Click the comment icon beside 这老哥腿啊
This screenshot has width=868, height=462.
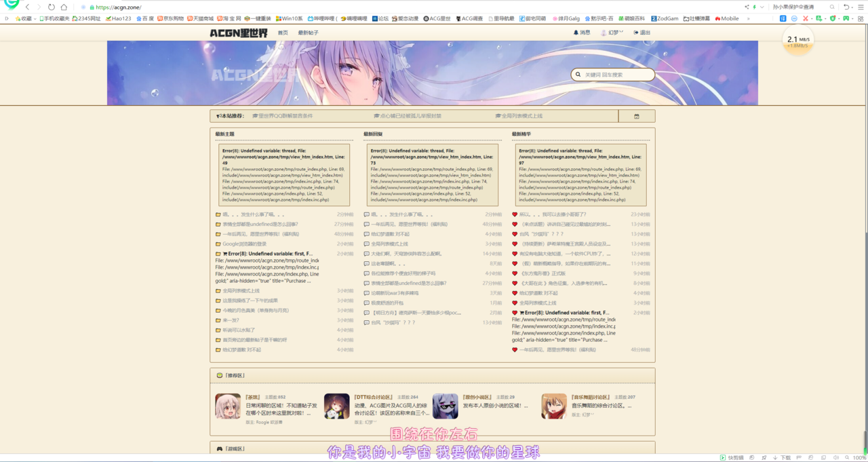(367, 264)
